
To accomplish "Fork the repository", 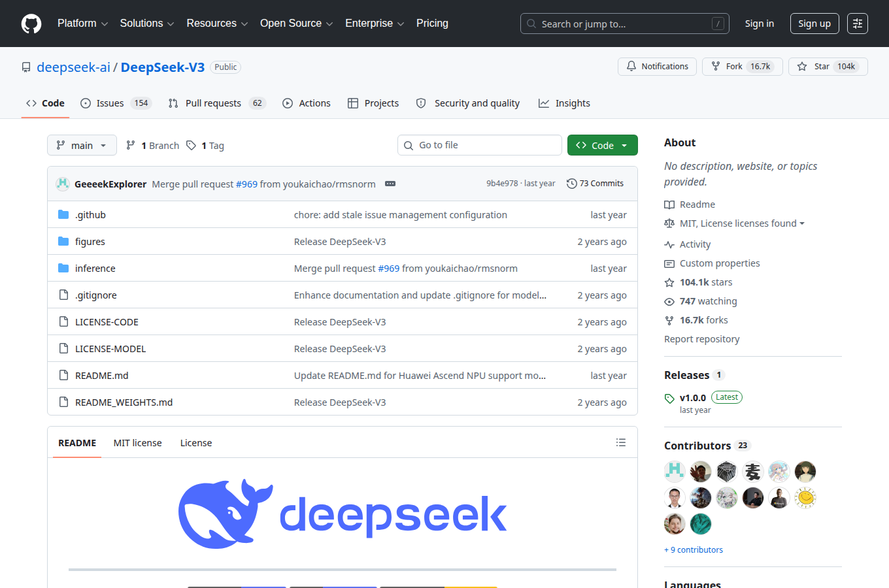I will click(x=743, y=67).
